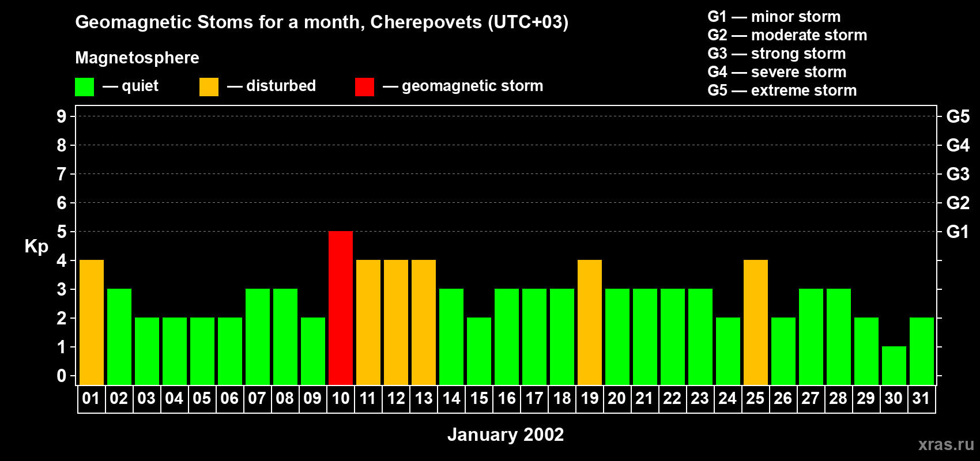Click the red bar for day 10

(x=341, y=308)
